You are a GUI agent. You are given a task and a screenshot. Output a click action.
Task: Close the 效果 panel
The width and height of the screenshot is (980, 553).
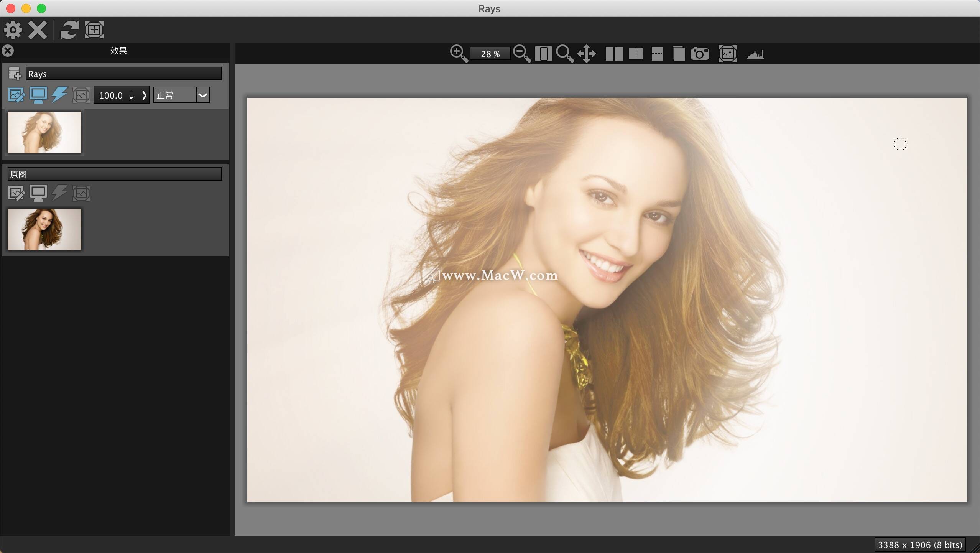pyautogui.click(x=8, y=51)
